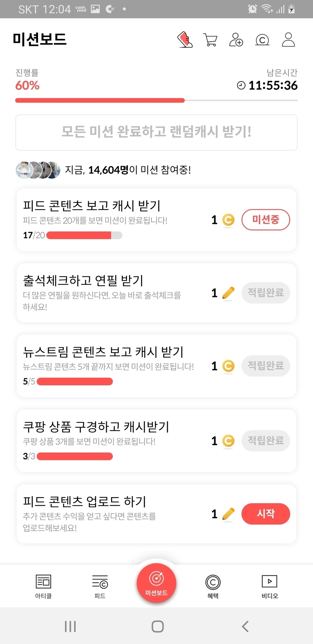Switch to the 피드 tab
The height and width of the screenshot is (644, 313).
click(100, 586)
